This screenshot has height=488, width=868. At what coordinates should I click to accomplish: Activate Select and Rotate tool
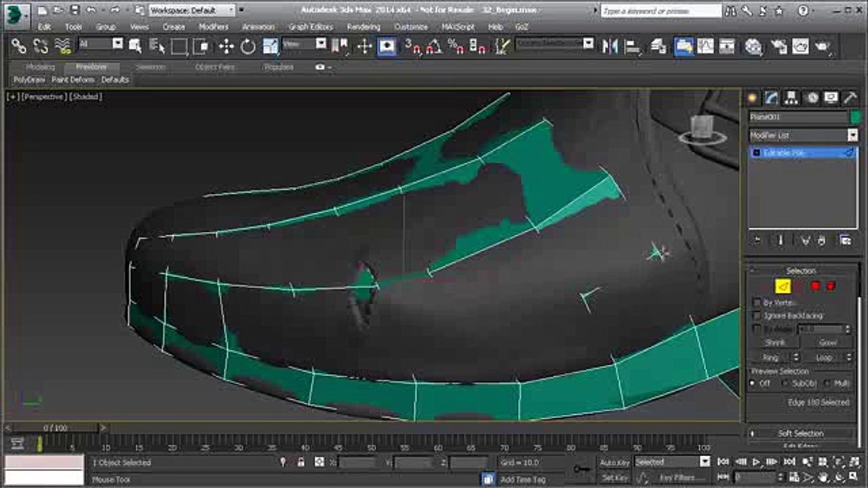[248, 46]
